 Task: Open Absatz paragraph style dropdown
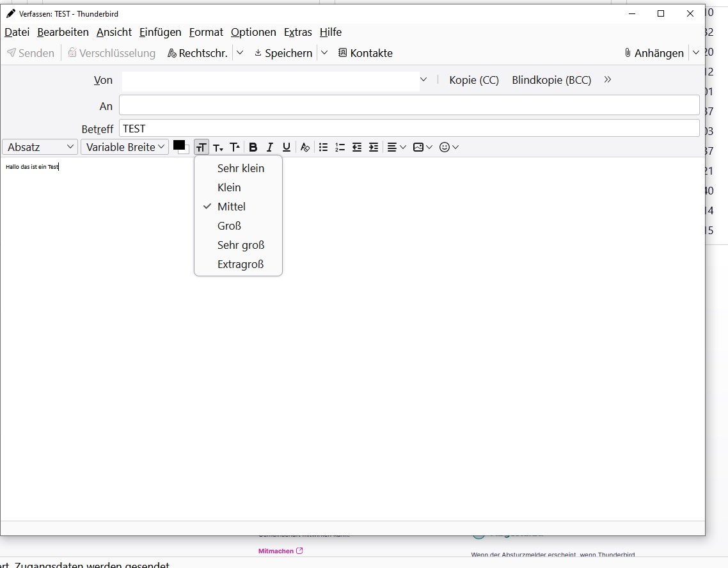[40, 147]
